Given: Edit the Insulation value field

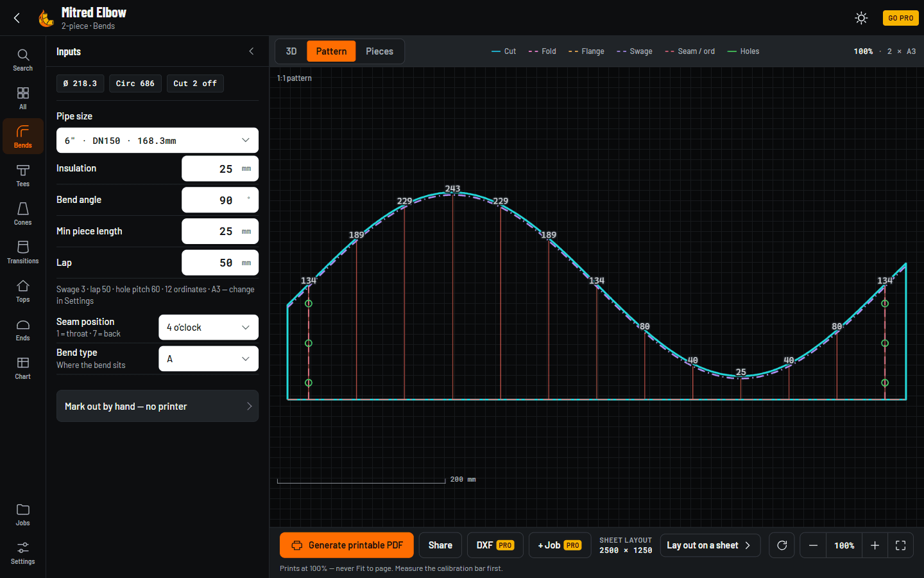Looking at the screenshot, I should pos(220,169).
